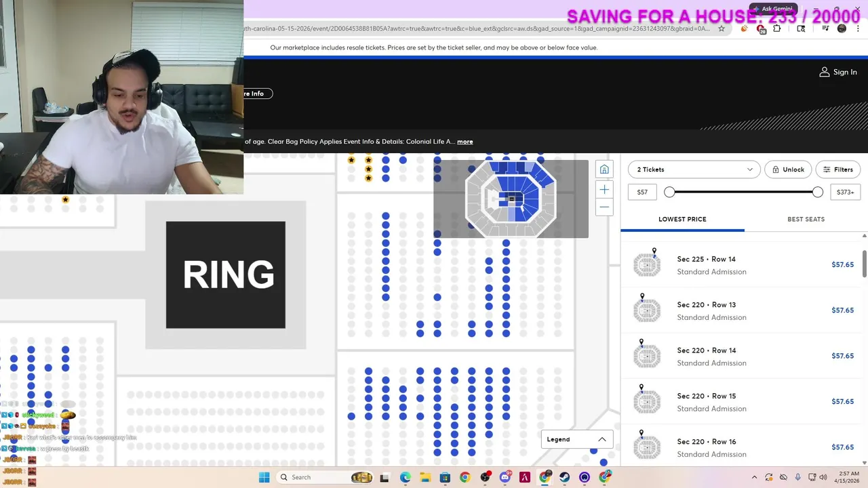Open the Chrome Extensions puzzle icon
The height and width of the screenshot is (488, 868).
click(777, 28)
